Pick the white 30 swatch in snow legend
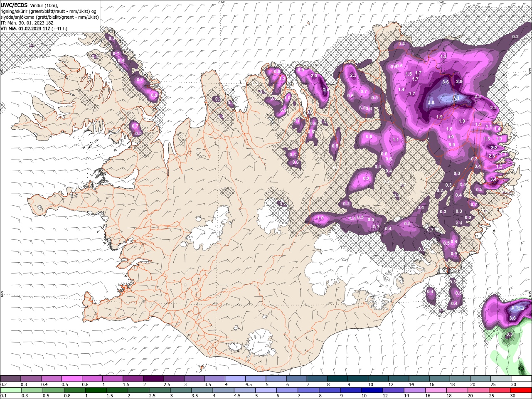 click(521, 379)
